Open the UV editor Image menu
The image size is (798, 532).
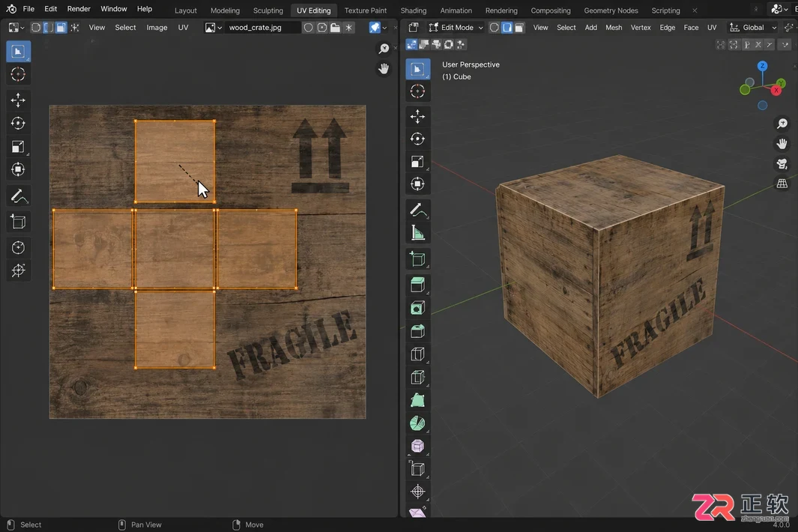157,28
